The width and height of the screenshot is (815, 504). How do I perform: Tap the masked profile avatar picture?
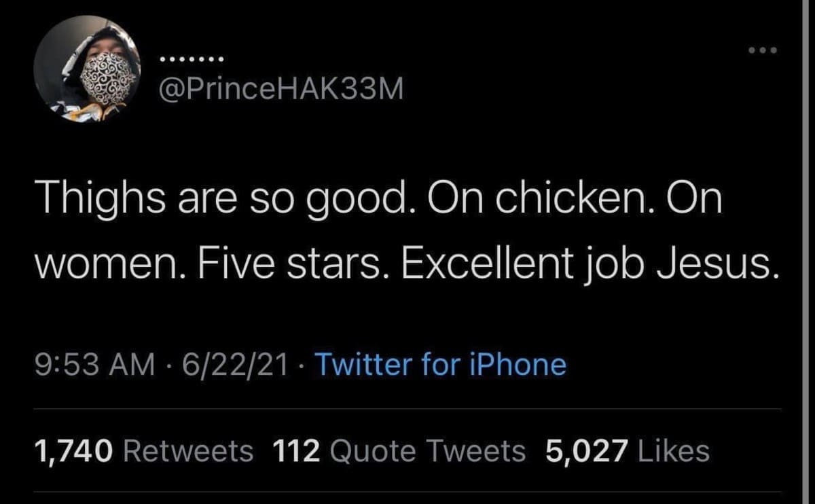coord(87,69)
